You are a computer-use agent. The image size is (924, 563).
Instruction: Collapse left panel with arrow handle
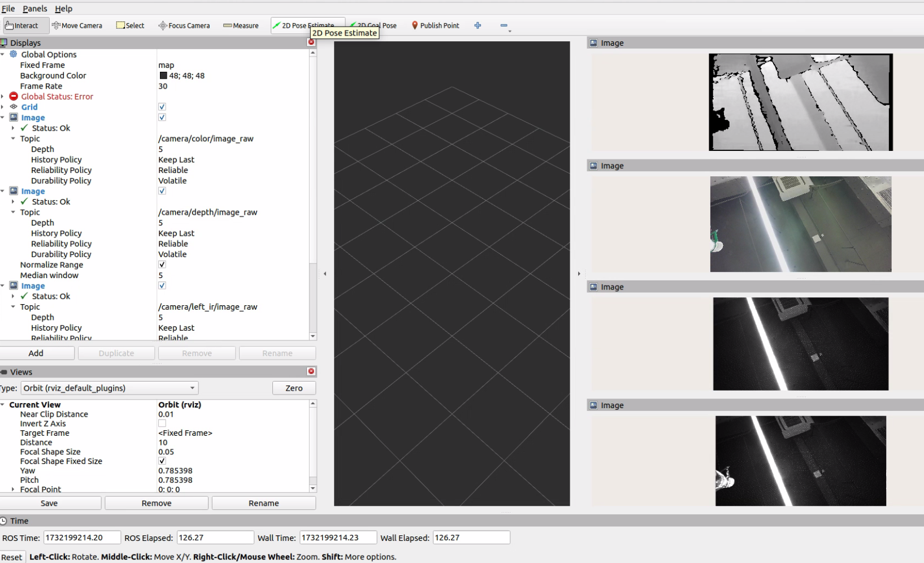click(x=325, y=274)
